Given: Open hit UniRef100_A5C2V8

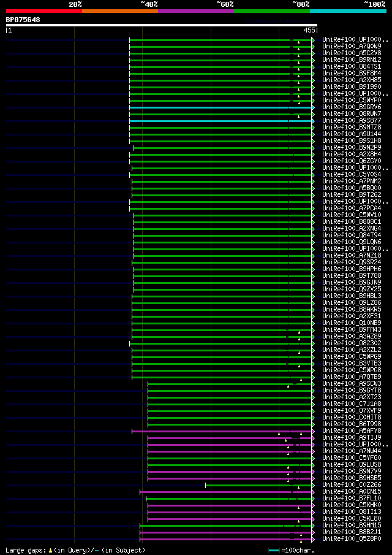Looking at the screenshot, I should click(352, 53).
